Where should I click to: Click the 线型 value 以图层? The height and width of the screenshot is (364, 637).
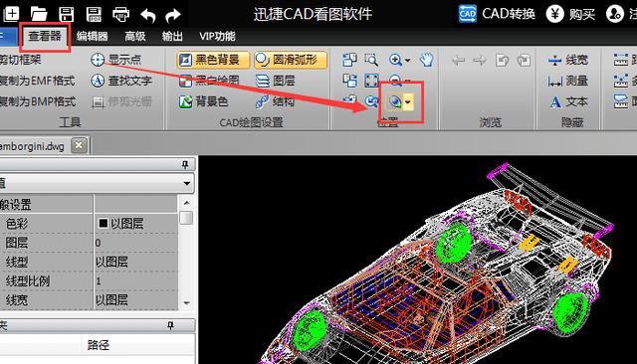coord(135,262)
